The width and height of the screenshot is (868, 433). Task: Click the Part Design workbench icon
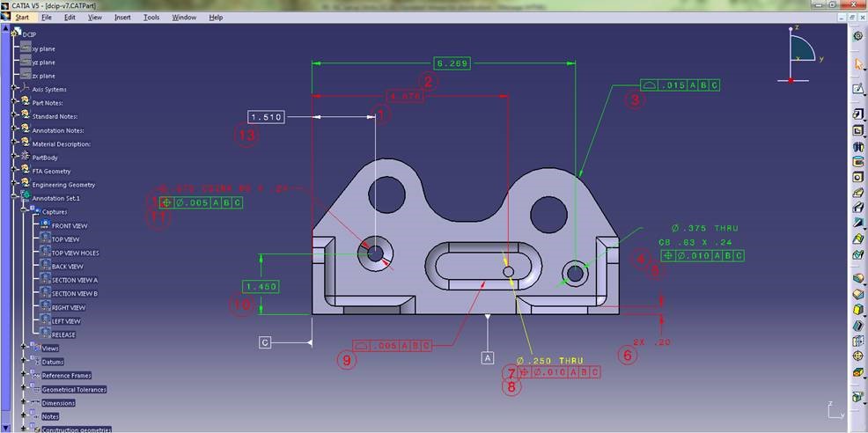(857, 38)
